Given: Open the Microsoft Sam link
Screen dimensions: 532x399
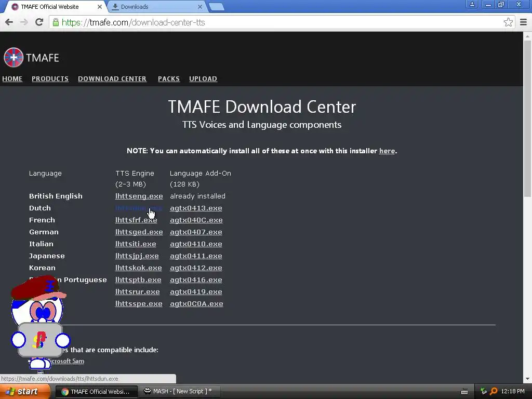Looking at the screenshot, I should (66, 361).
